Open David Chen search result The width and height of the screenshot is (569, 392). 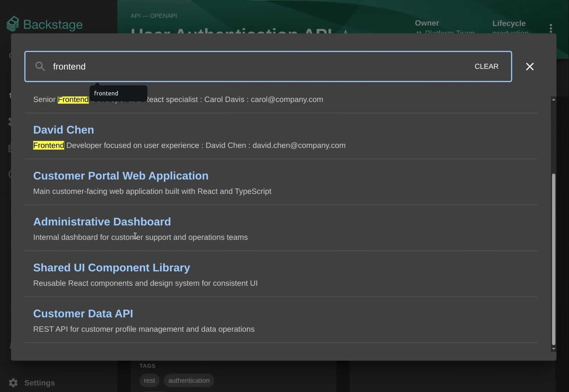63,130
